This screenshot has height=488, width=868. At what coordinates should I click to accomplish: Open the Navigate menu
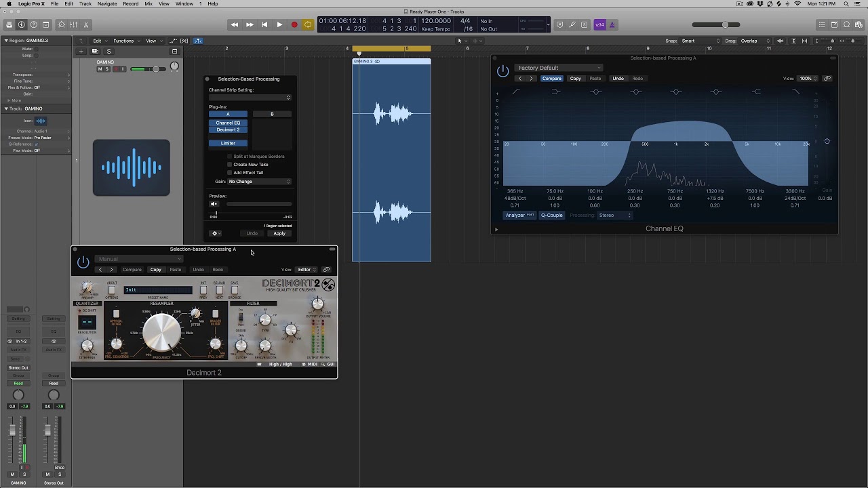pyautogui.click(x=107, y=4)
